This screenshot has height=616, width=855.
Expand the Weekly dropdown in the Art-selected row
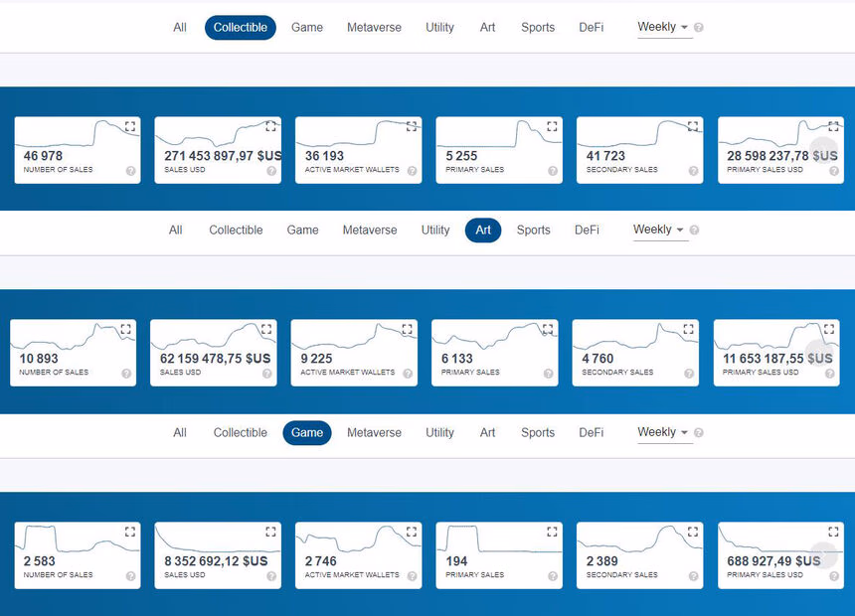pyautogui.click(x=658, y=230)
